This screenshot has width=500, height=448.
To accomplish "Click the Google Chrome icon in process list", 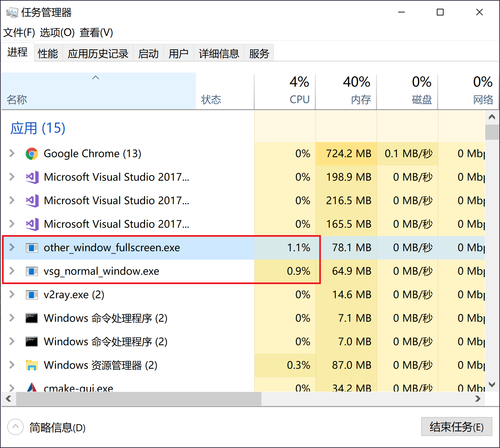I will click(32, 153).
